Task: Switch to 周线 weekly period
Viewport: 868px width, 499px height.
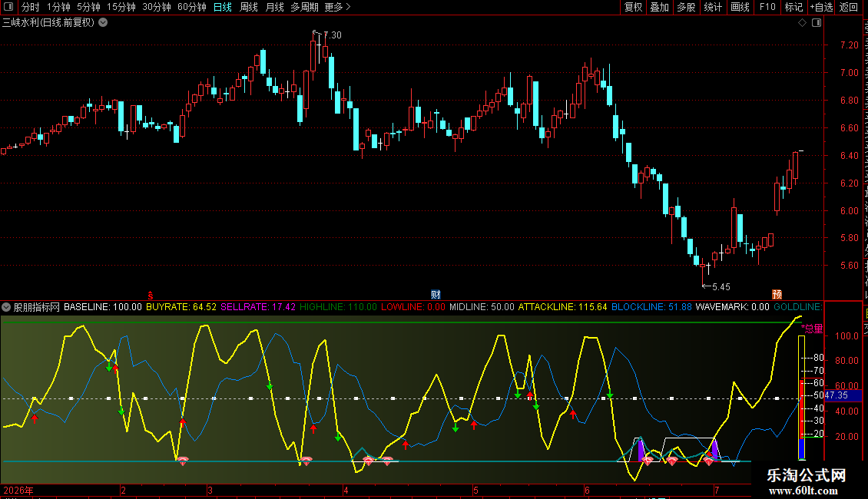Action: [249, 7]
